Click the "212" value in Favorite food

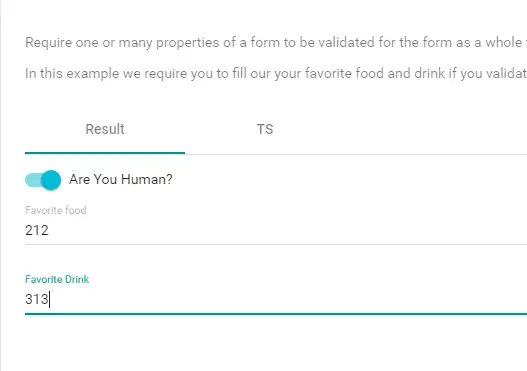[x=37, y=231]
